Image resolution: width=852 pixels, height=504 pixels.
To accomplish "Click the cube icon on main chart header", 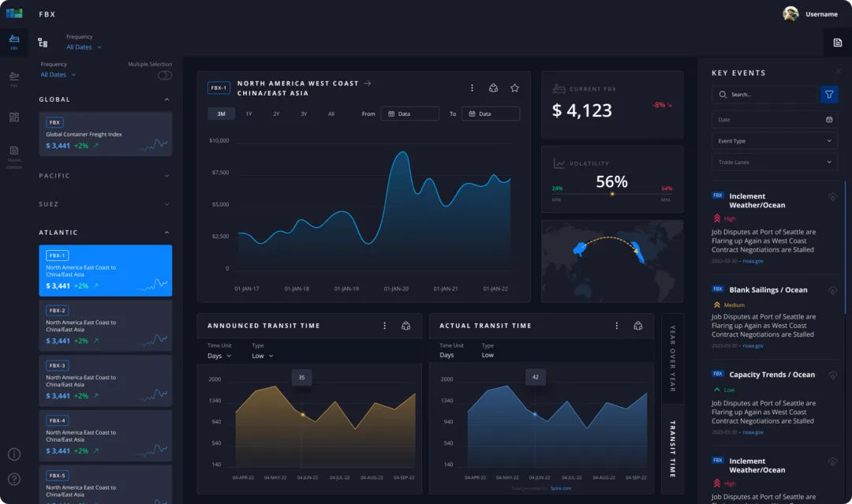I will pyautogui.click(x=493, y=88).
